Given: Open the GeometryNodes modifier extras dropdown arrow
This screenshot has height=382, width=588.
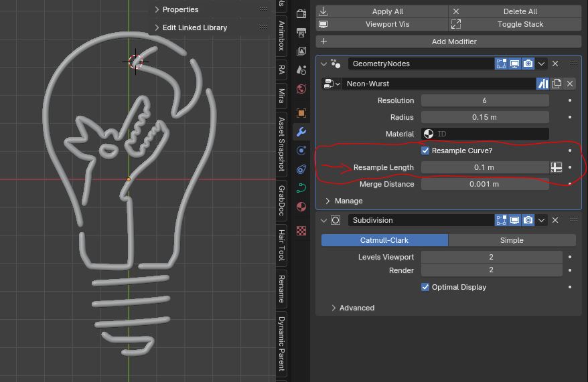Looking at the screenshot, I should [542, 64].
